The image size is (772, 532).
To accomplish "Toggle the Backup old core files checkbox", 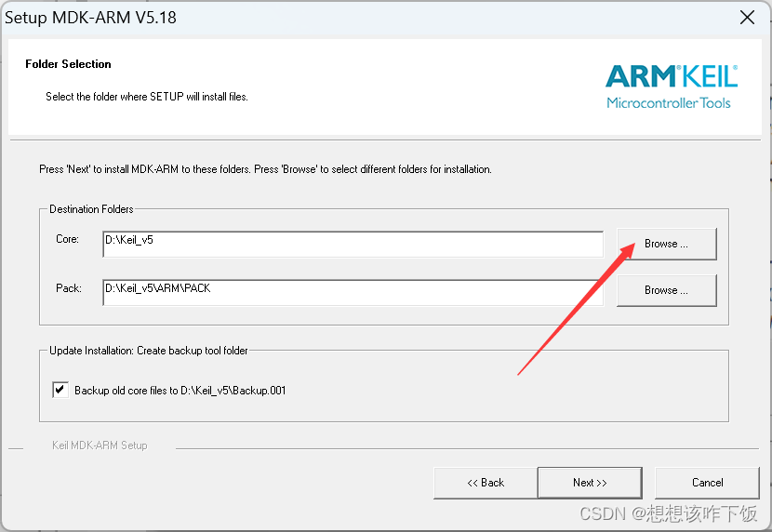I will pos(60,390).
